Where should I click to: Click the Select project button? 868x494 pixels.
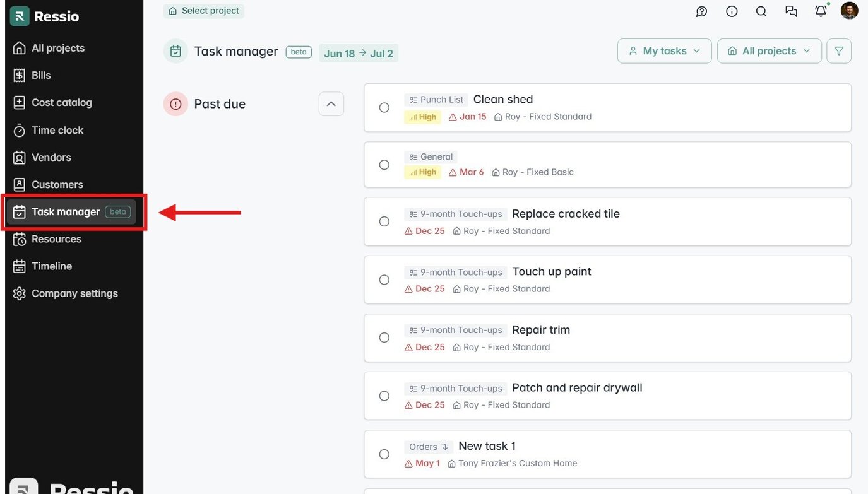click(x=203, y=11)
